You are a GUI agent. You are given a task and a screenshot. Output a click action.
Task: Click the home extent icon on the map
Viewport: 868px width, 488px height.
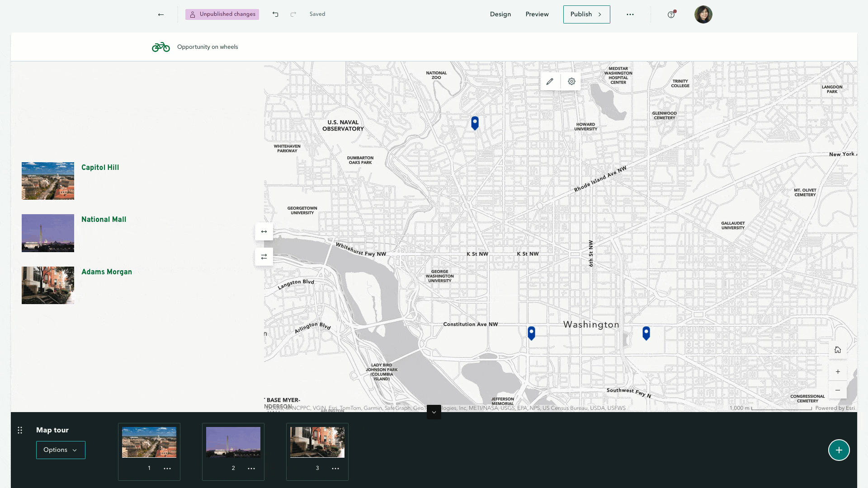click(838, 349)
